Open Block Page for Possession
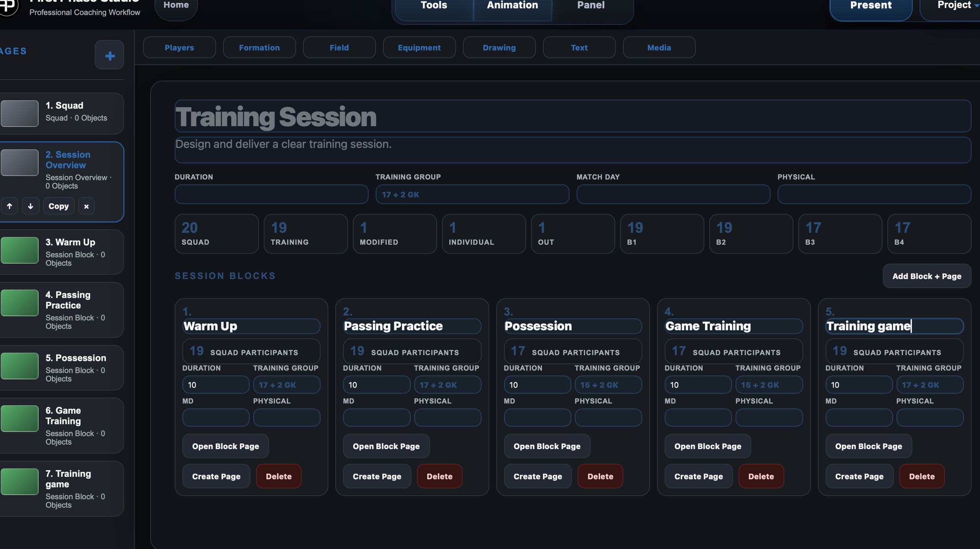 tap(547, 446)
